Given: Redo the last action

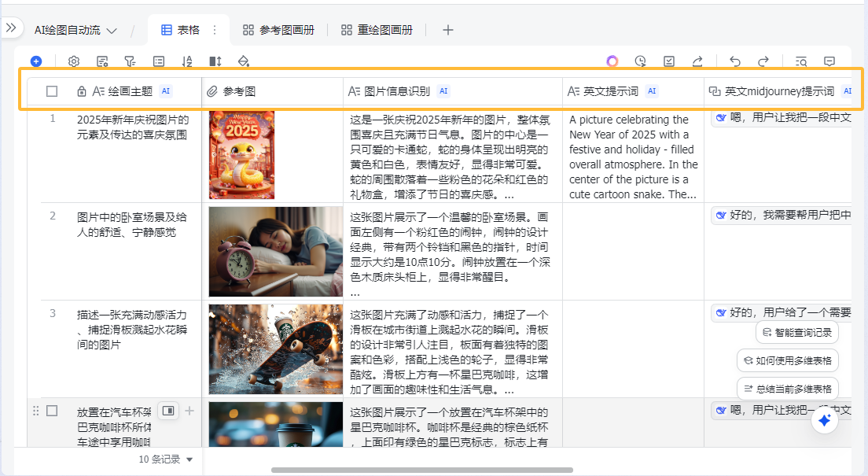Looking at the screenshot, I should [763, 61].
